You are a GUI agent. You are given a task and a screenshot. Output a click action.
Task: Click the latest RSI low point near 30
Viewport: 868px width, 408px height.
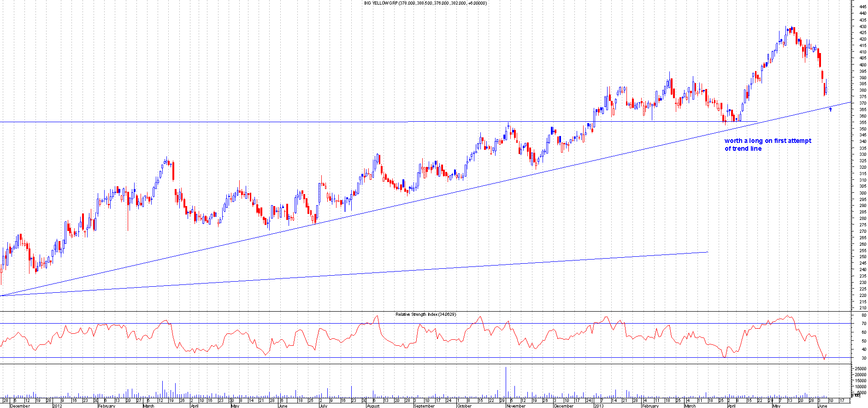824,359
